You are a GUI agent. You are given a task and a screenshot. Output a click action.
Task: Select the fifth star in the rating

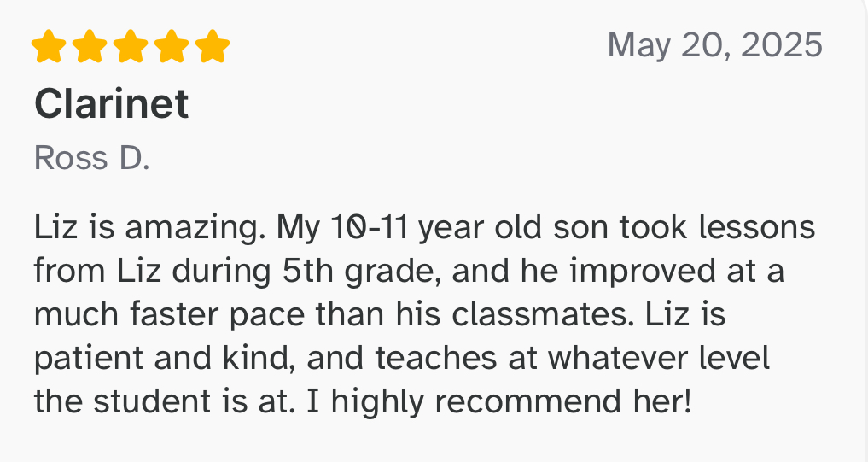point(213,46)
